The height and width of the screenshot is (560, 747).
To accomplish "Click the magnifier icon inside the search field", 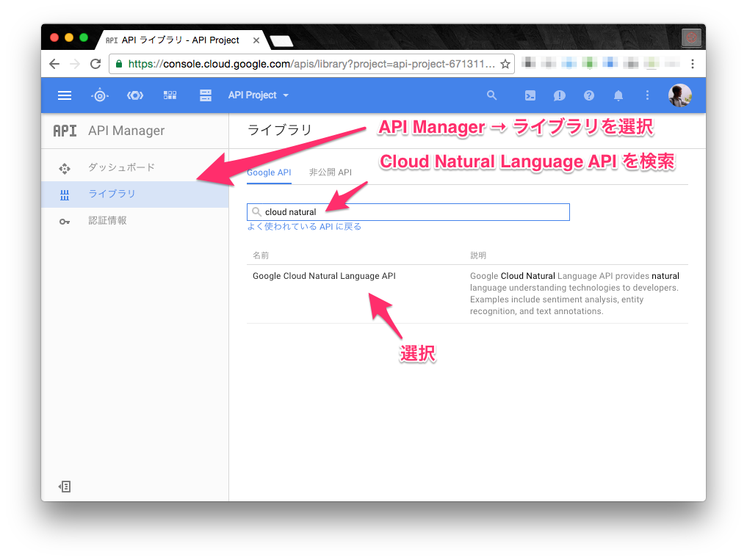I will coord(256,212).
